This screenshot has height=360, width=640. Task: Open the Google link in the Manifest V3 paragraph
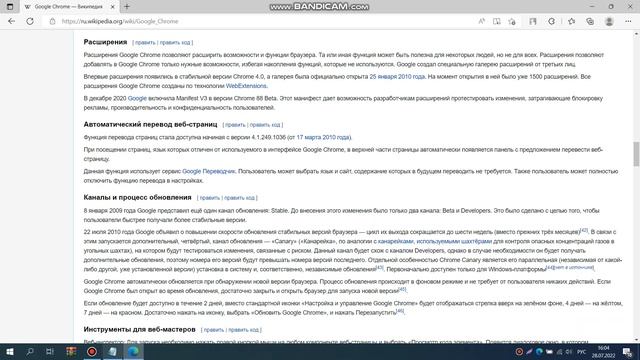[x=137, y=98]
